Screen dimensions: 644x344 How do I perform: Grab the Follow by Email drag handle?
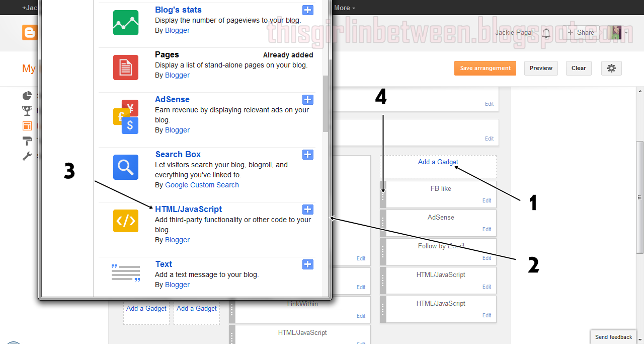383,252
